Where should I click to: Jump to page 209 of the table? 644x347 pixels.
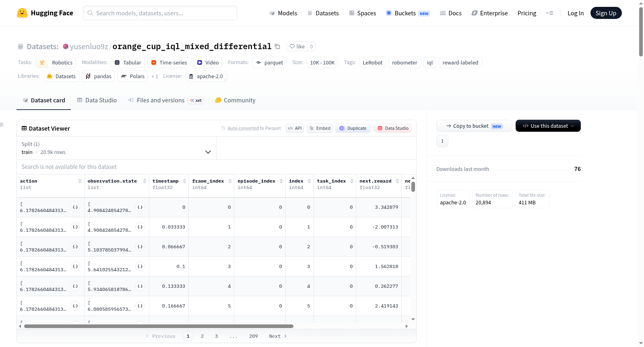click(253, 336)
